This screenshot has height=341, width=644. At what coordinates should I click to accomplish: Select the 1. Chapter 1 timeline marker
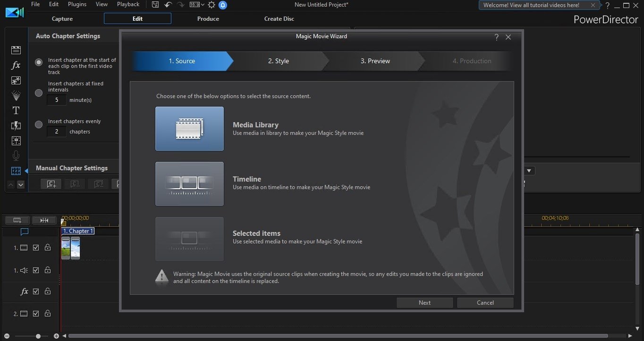click(x=78, y=231)
